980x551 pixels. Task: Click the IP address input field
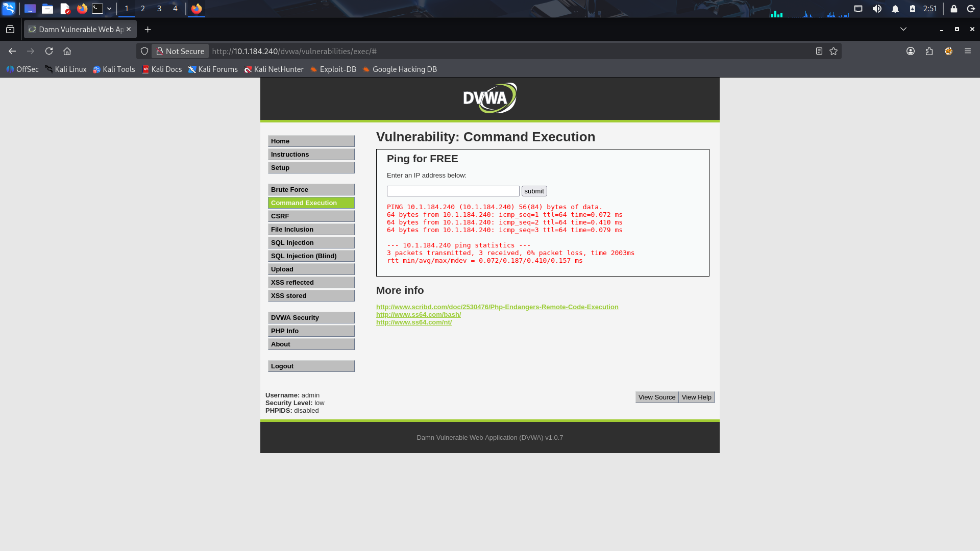(453, 191)
